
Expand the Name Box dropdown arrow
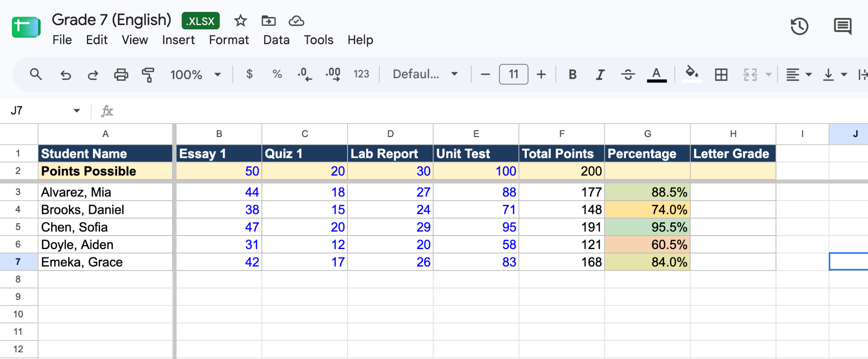pyautogui.click(x=77, y=111)
